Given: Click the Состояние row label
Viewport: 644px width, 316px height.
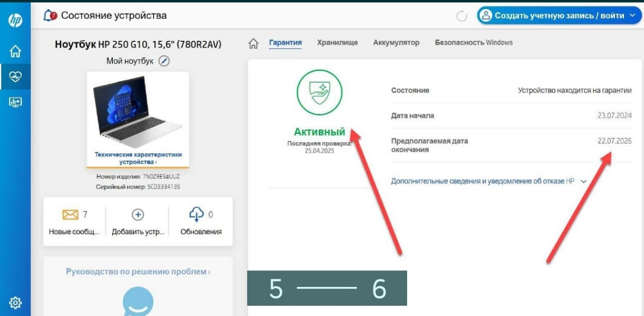Looking at the screenshot, I should (410, 91).
